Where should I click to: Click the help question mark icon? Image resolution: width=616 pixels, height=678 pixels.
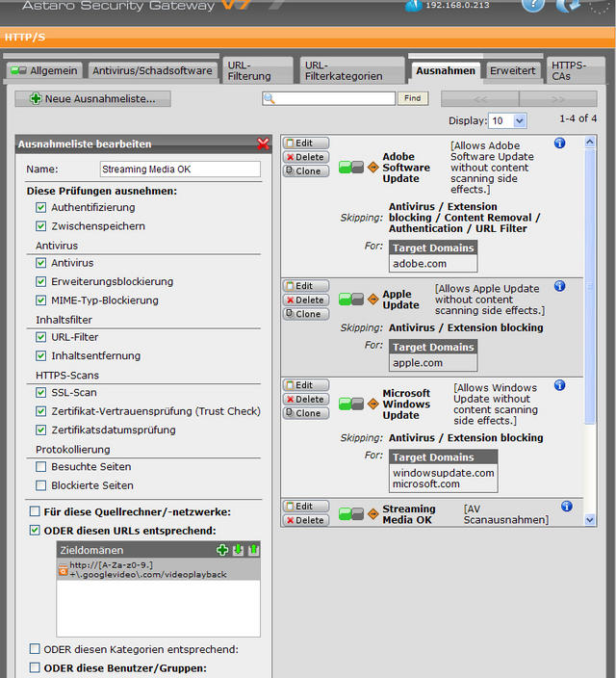[532, 5]
